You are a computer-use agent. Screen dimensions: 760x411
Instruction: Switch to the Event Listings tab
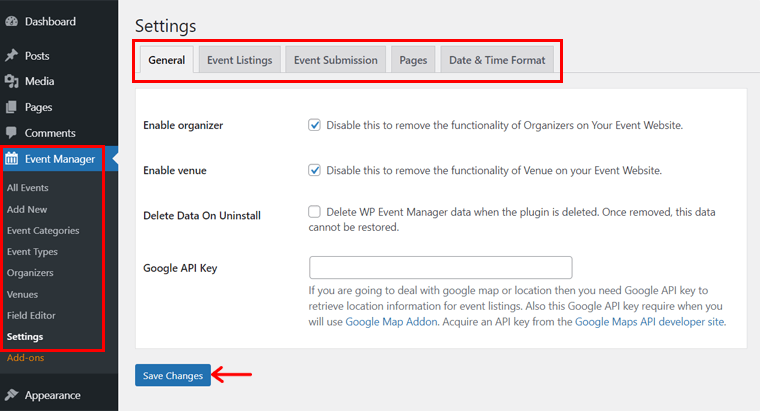(239, 60)
